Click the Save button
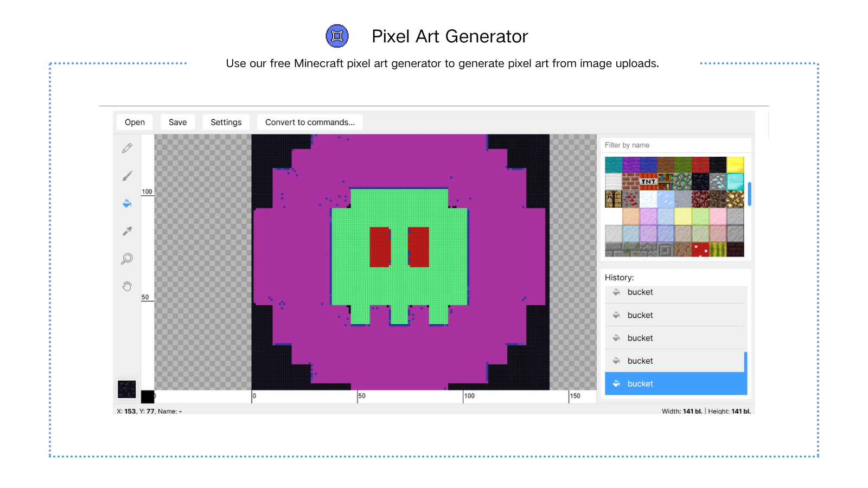The width and height of the screenshot is (868, 488). click(177, 122)
